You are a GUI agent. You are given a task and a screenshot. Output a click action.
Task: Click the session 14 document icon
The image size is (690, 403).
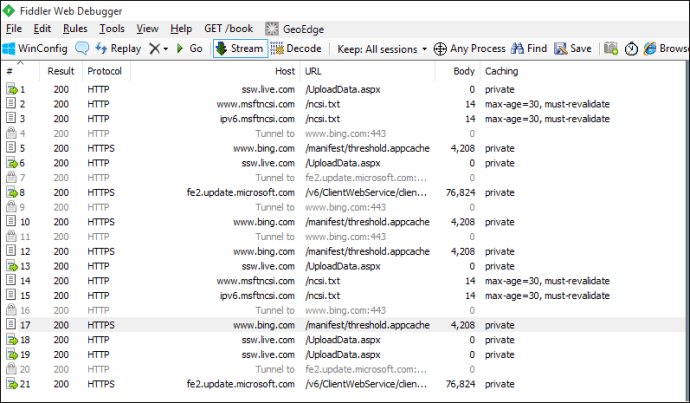click(x=11, y=280)
